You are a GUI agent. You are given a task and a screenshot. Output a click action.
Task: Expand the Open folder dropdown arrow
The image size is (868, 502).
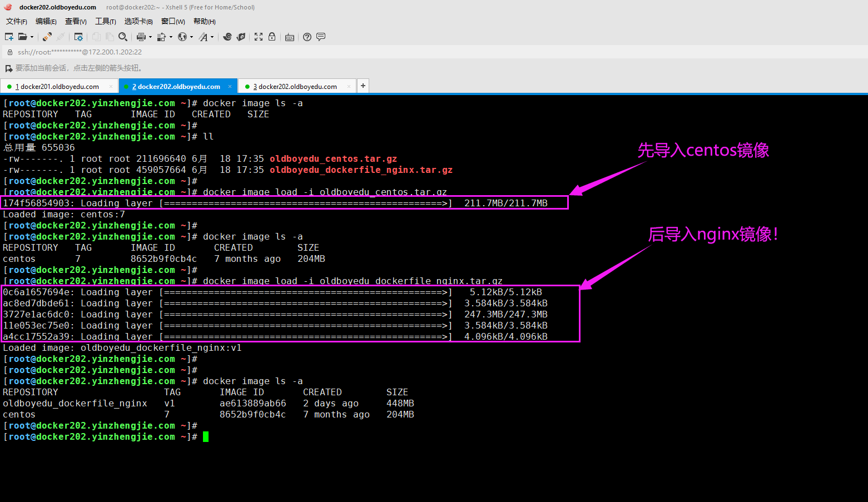32,37
